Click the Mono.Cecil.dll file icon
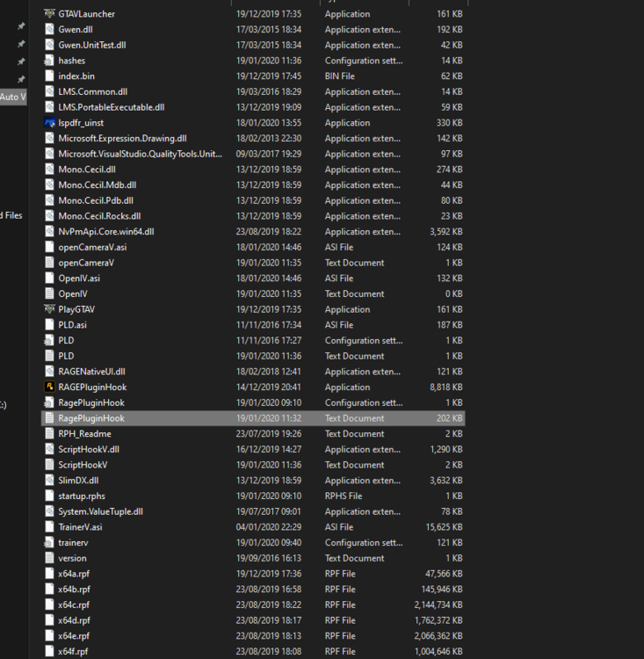The height and width of the screenshot is (659, 644). pyautogui.click(x=49, y=170)
